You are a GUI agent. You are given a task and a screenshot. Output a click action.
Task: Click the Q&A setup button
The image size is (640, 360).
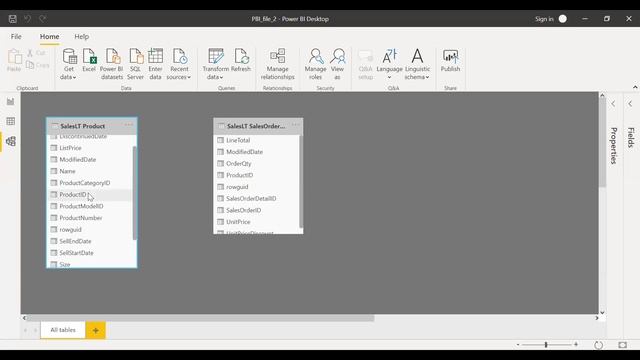click(x=366, y=64)
